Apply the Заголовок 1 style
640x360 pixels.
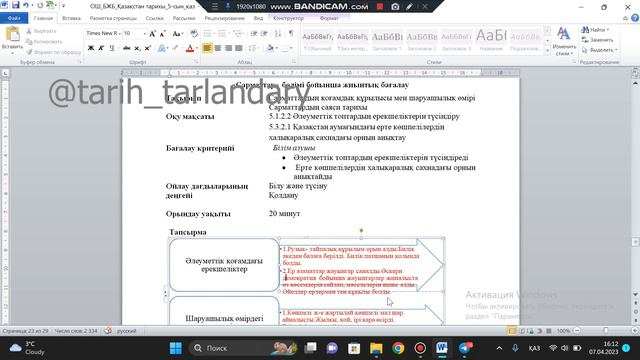tap(387, 40)
